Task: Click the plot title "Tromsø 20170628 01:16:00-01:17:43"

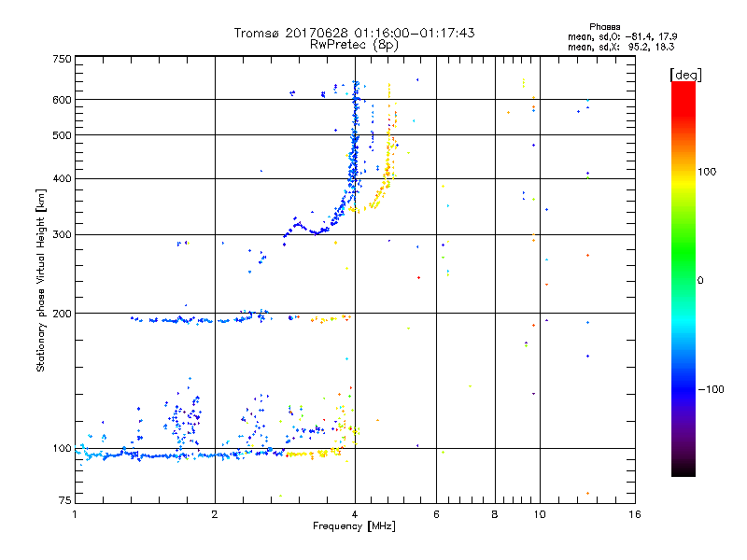Action: (354, 33)
